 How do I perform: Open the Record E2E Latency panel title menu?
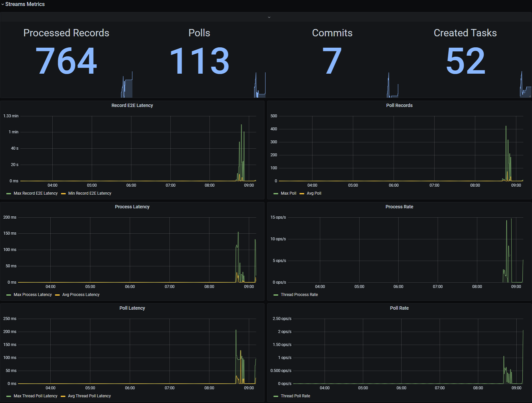point(132,105)
